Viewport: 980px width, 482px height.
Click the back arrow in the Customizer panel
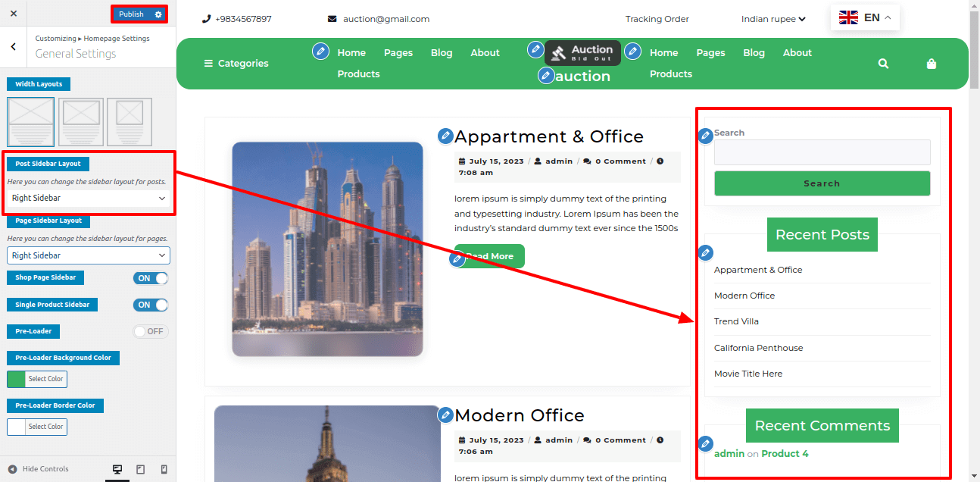coord(14,47)
